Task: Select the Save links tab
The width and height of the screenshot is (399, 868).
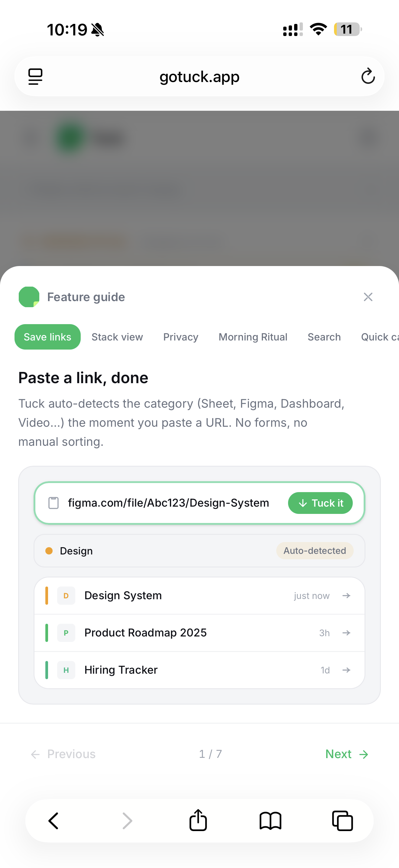Action: pyautogui.click(x=47, y=337)
